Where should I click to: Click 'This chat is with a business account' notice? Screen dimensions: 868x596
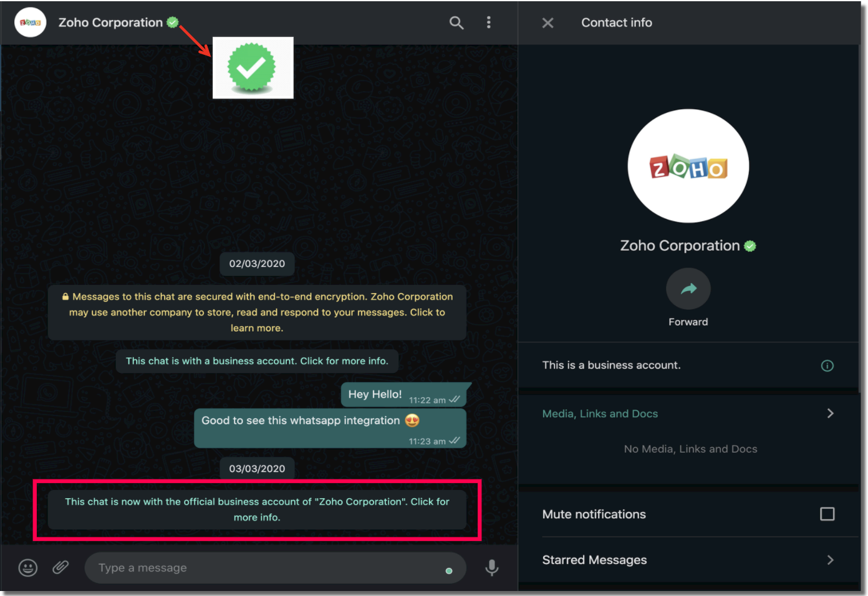[257, 361]
